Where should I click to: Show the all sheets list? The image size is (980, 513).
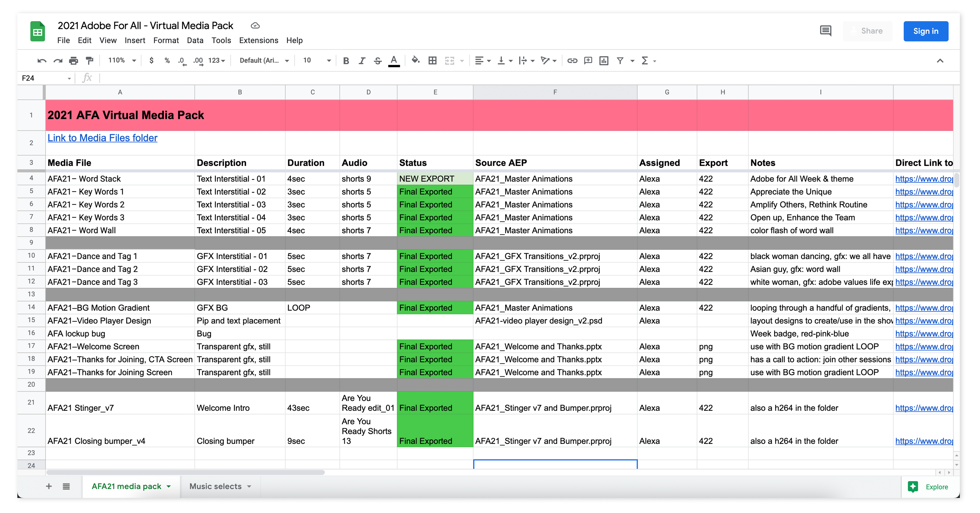(x=66, y=486)
